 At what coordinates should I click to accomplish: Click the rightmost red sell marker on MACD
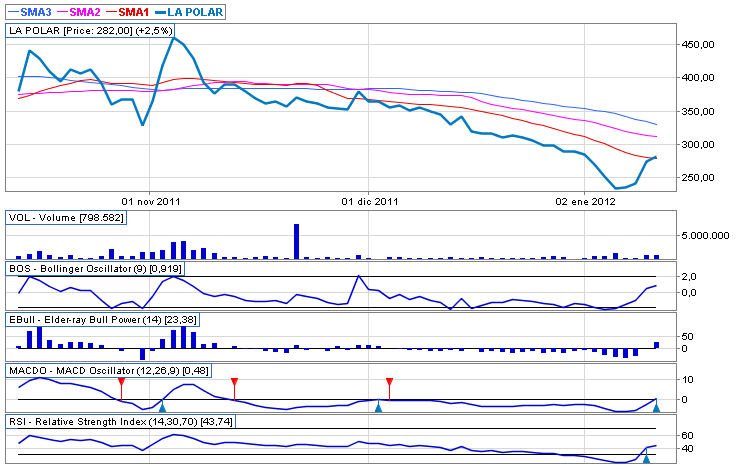coord(390,383)
